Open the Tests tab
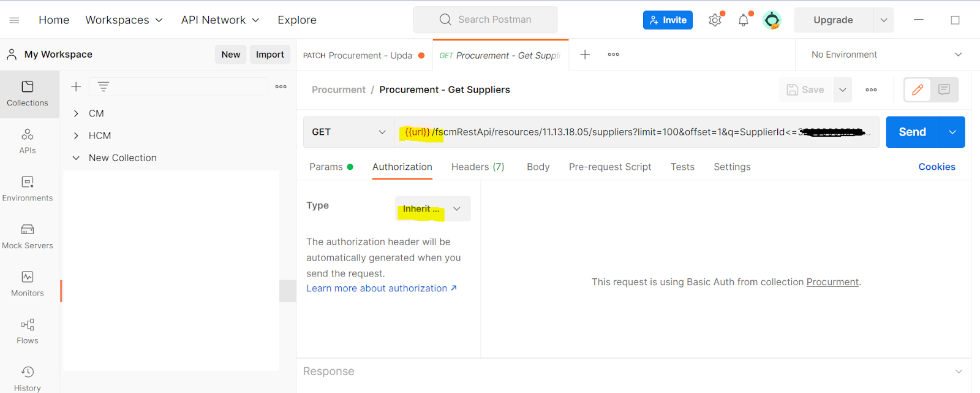This screenshot has width=980, height=393. (682, 167)
